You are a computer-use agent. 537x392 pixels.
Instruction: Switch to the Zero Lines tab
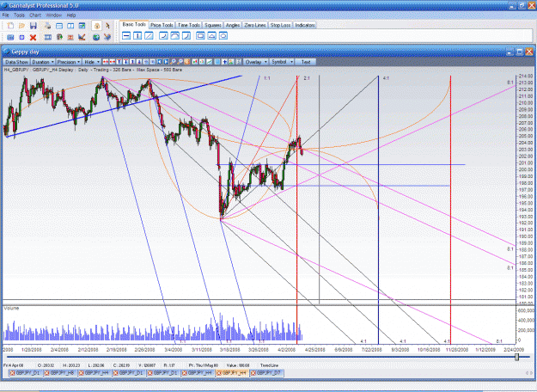tap(255, 25)
